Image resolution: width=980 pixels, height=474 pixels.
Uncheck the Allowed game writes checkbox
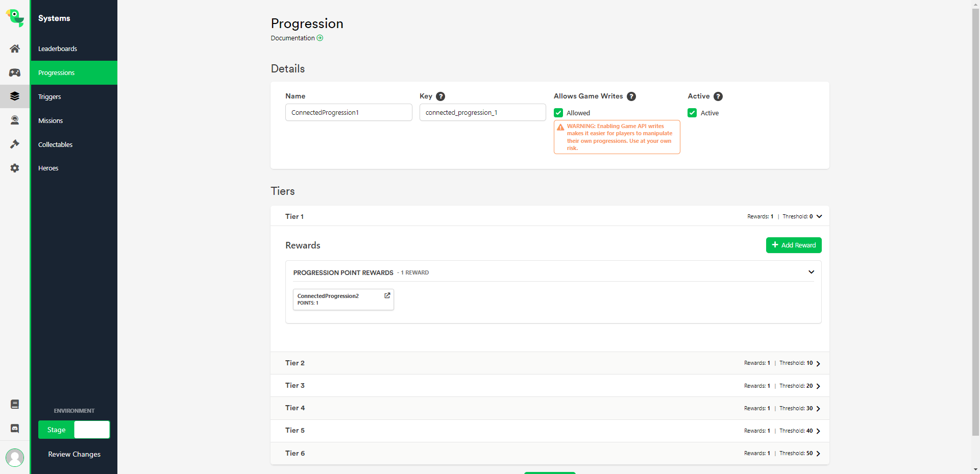(558, 113)
